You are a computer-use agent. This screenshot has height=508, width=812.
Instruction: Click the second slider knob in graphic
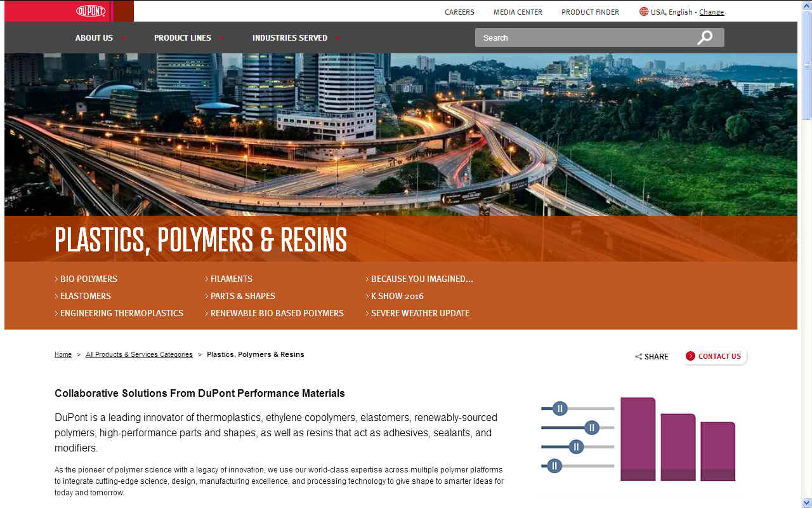point(592,428)
